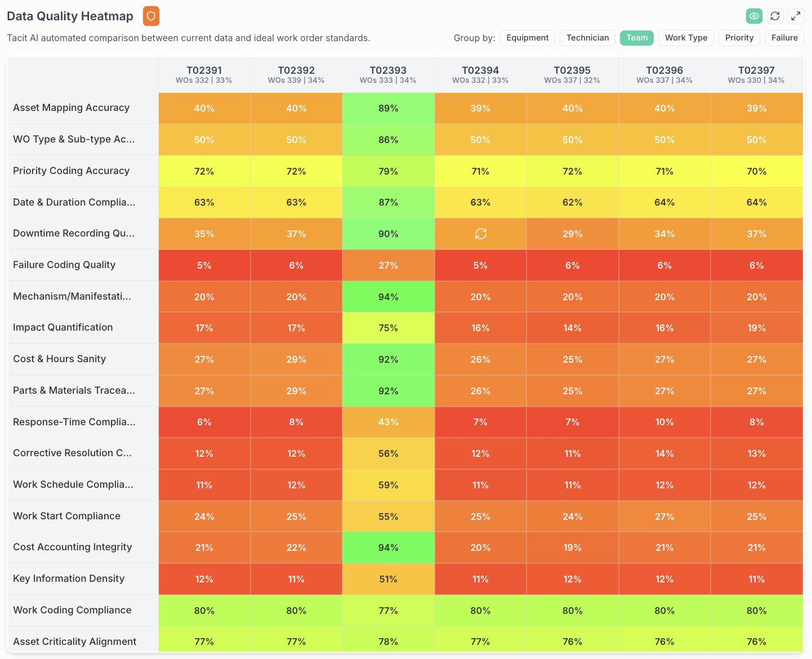Screen dimensions: 812x659
Task: Group heatmap by Equipment
Action: click(x=527, y=38)
